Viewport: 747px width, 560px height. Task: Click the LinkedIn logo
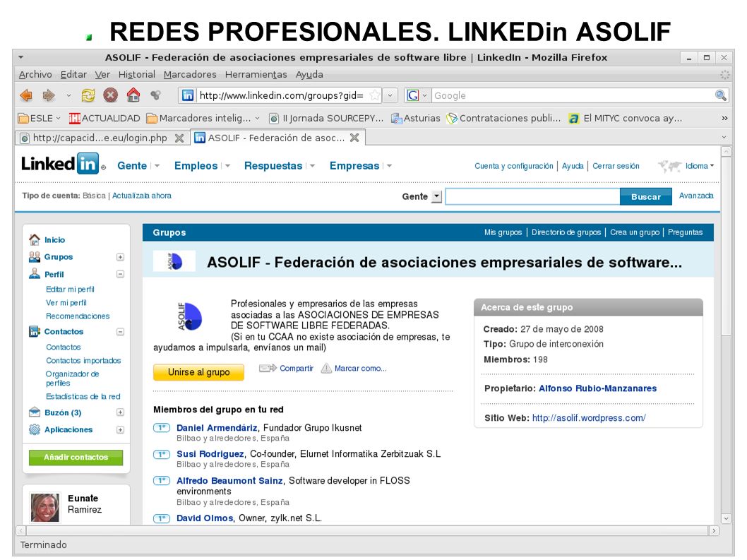[63, 164]
